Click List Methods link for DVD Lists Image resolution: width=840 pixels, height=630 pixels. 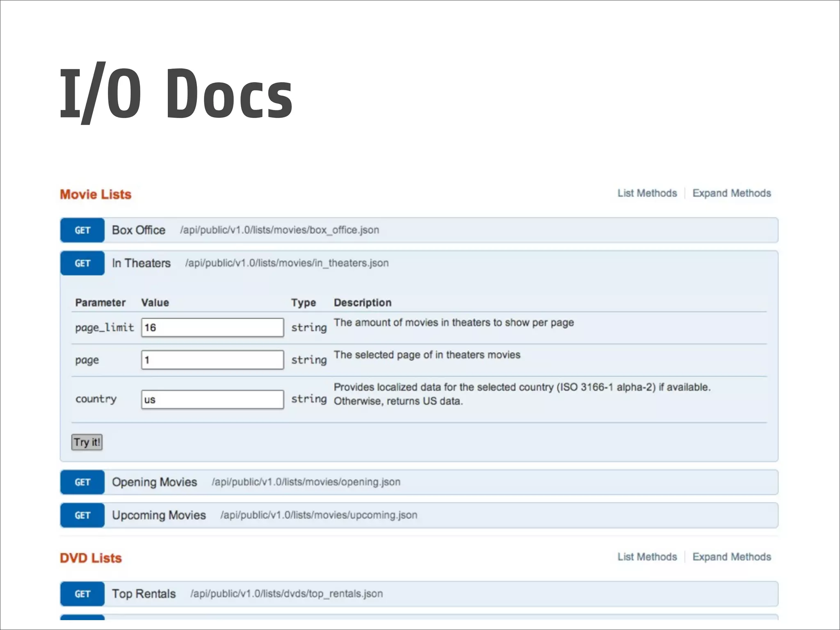click(647, 557)
